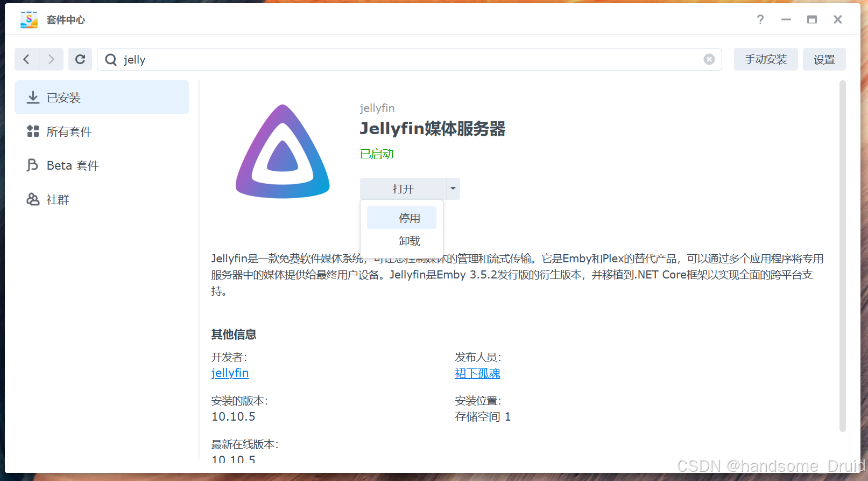This screenshot has width=868, height=481.
Task: Select Community (社群) section
Action: (102, 199)
